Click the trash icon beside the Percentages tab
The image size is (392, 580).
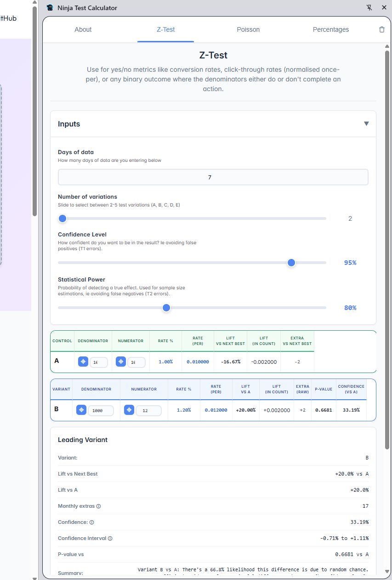tap(381, 29)
